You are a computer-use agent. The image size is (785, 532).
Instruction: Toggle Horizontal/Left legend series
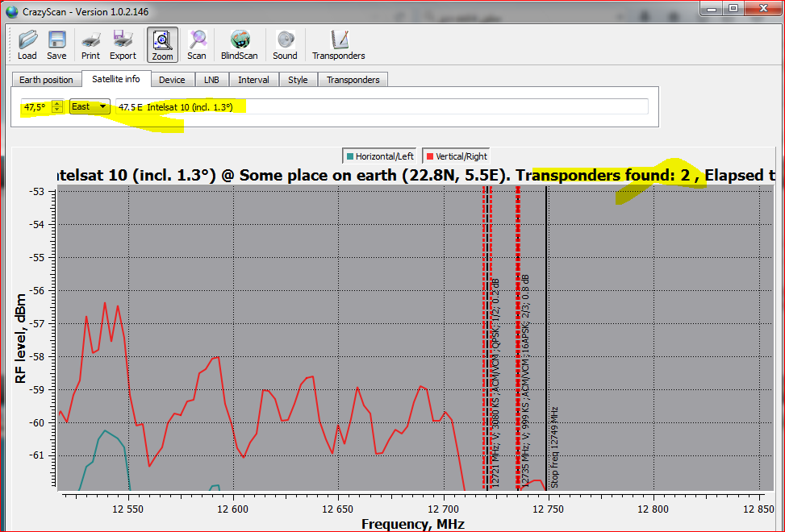coord(379,156)
